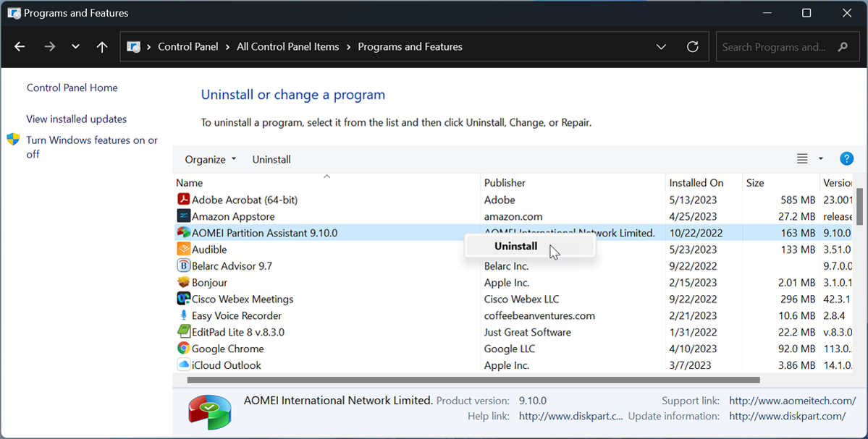Click the Google Chrome icon in the list
The image size is (868, 439).
click(x=183, y=349)
